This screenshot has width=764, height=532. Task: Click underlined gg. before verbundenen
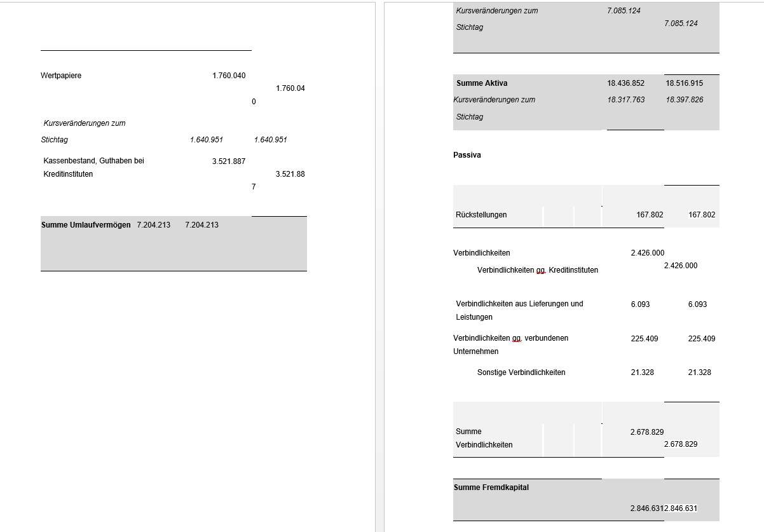[x=517, y=338]
